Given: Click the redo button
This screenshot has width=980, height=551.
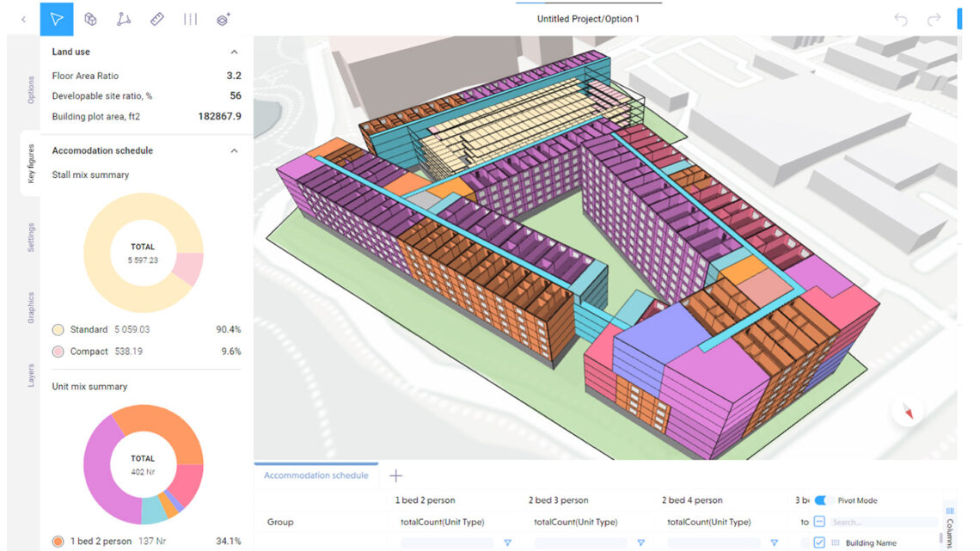Looking at the screenshot, I should coord(933,18).
